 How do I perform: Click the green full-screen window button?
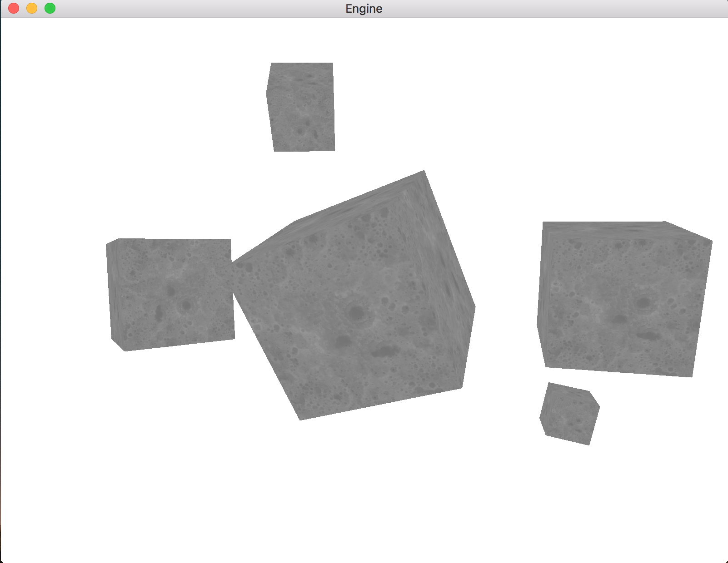click(x=49, y=8)
